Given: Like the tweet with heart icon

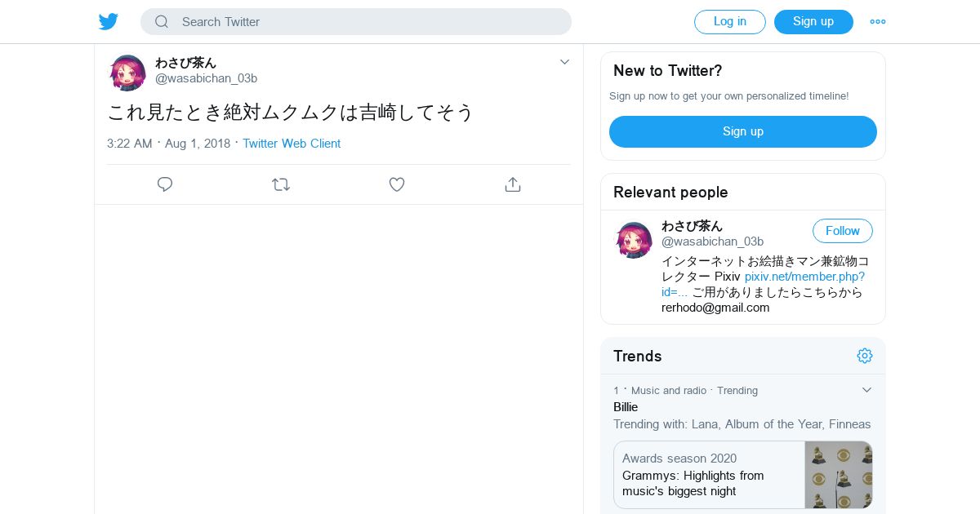Looking at the screenshot, I should tap(397, 184).
